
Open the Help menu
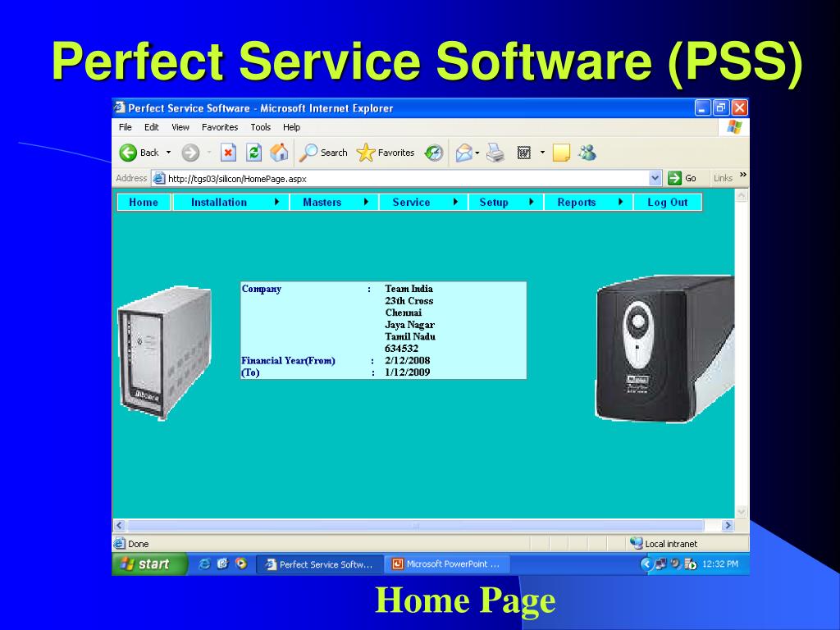[x=291, y=127]
